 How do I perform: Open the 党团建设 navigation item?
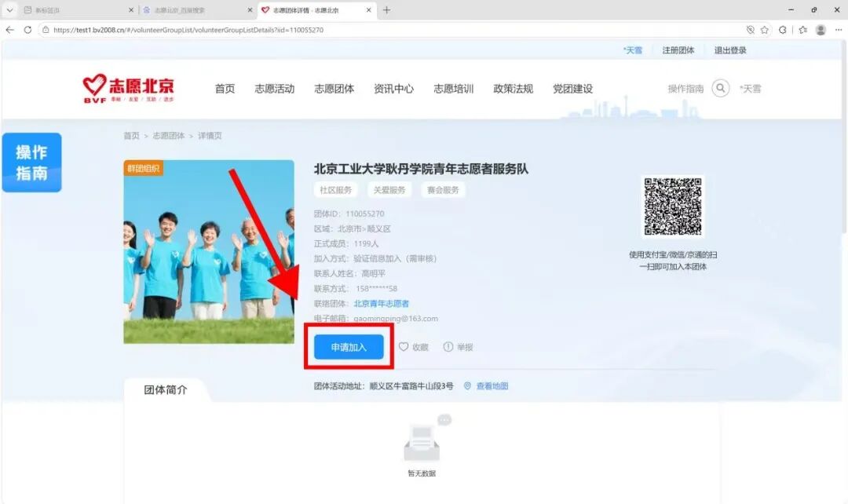tap(572, 89)
